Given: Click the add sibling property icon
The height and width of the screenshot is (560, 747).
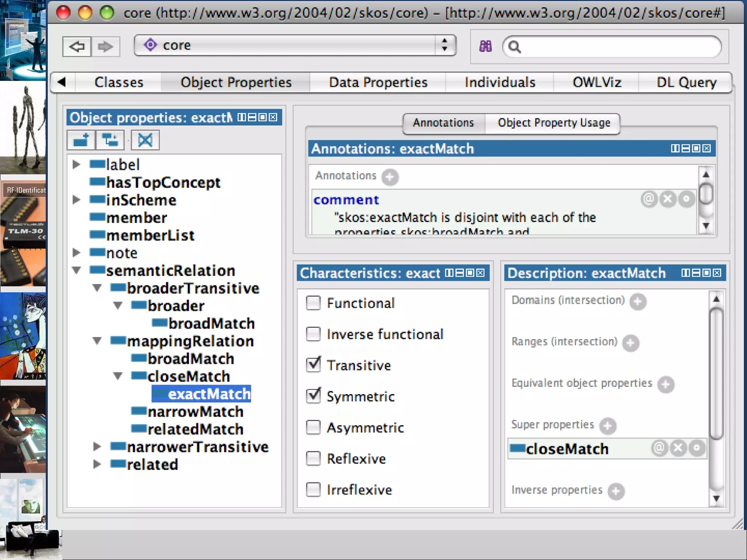Looking at the screenshot, I should click(x=110, y=140).
